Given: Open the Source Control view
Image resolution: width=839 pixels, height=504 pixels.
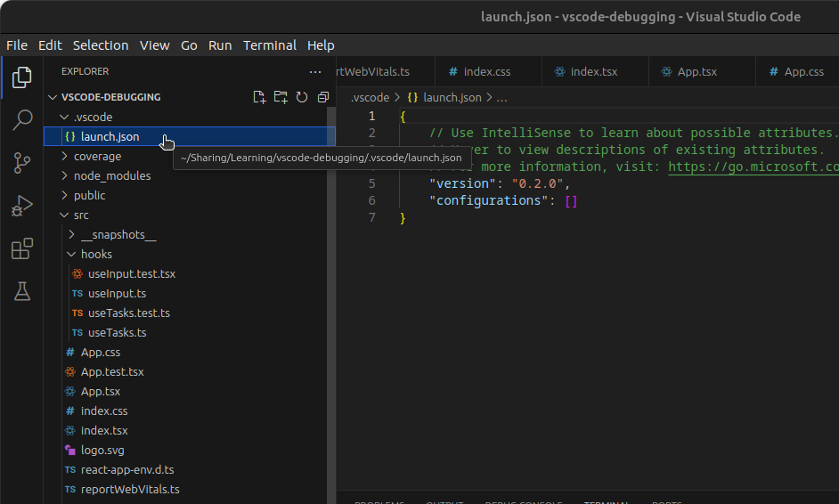Looking at the screenshot, I should [22, 163].
